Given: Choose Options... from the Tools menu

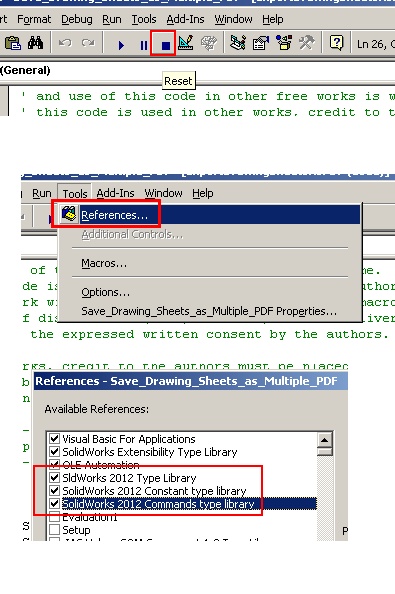Looking at the screenshot, I should click(105, 292).
